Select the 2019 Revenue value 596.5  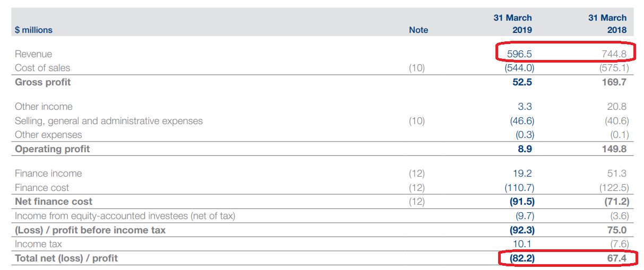(x=519, y=54)
